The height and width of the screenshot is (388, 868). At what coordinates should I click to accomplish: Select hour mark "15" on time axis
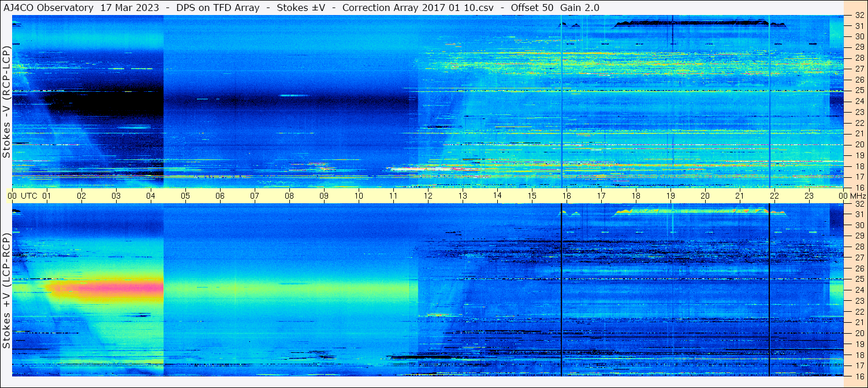532,196
